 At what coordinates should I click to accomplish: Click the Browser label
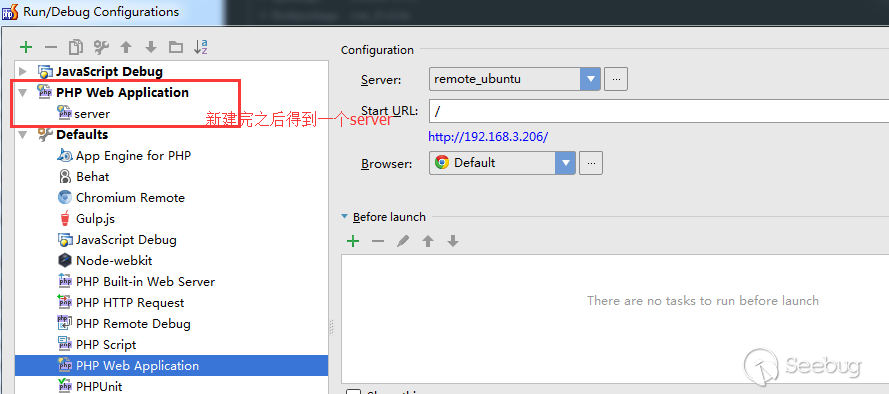(x=387, y=164)
